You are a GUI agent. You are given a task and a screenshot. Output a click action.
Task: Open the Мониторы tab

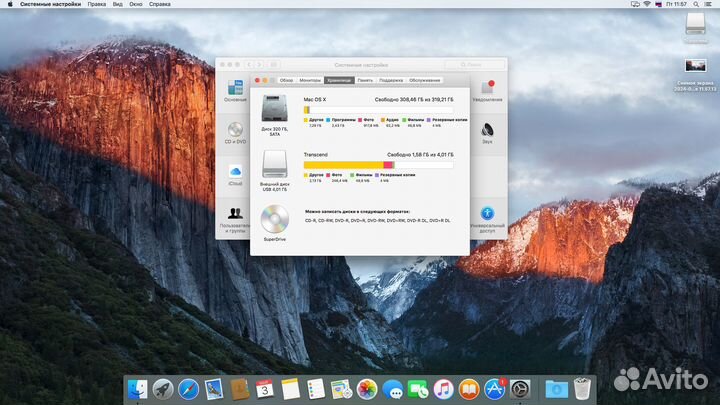(x=310, y=80)
